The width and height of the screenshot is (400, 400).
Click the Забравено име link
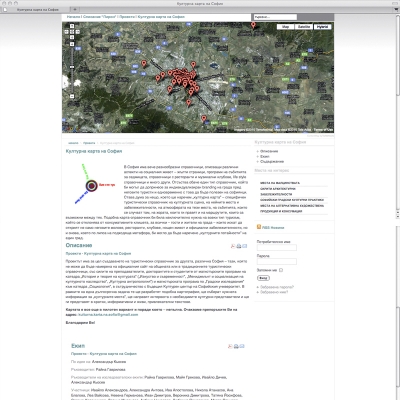274,292
